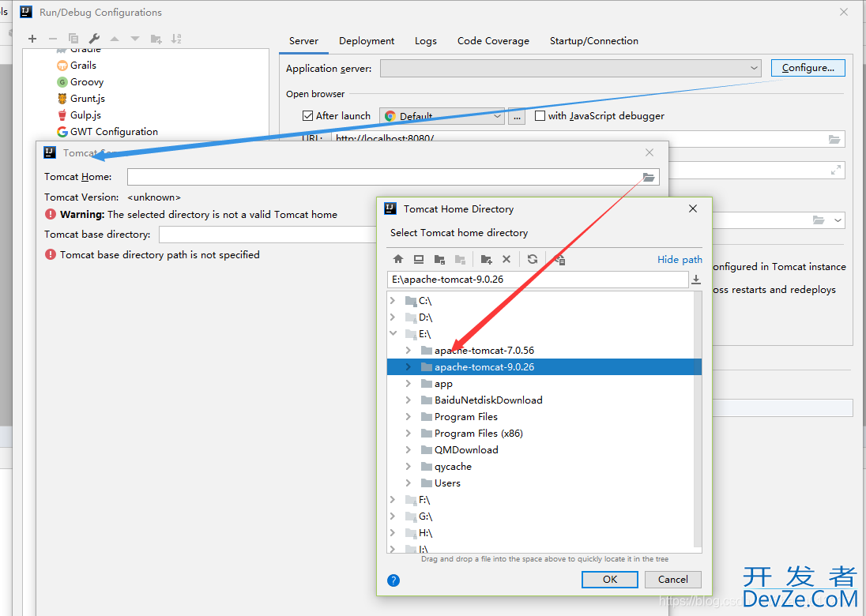Open Application server dropdown
The image size is (866, 616).
point(571,69)
